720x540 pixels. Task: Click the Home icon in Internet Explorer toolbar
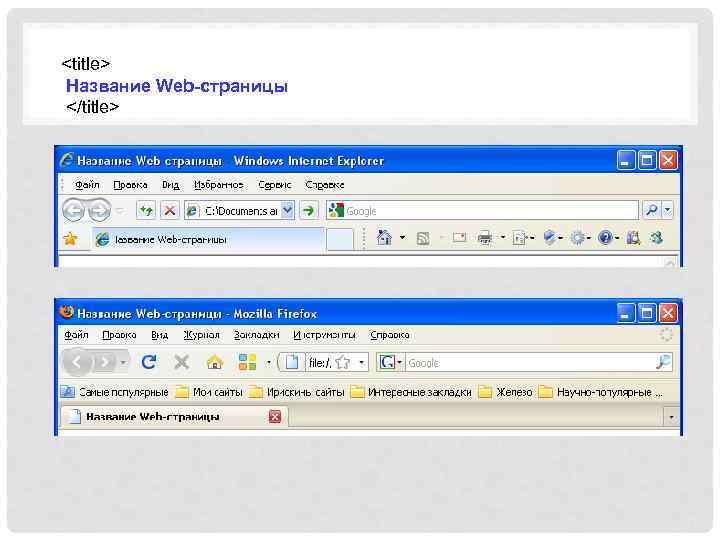click(x=384, y=237)
